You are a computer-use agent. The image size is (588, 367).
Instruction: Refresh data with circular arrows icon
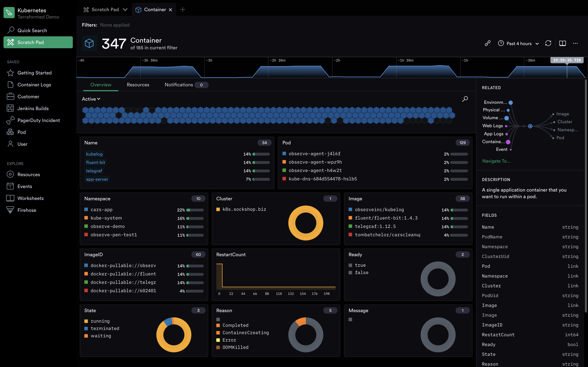coord(548,44)
